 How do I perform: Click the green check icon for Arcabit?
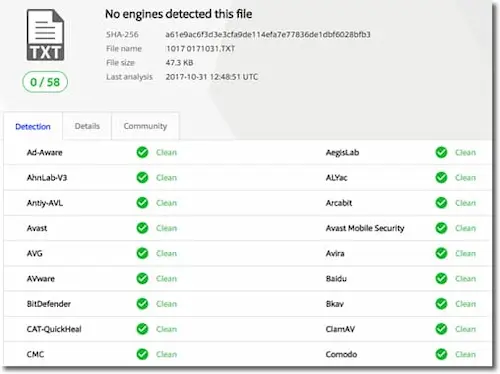point(441,203)
